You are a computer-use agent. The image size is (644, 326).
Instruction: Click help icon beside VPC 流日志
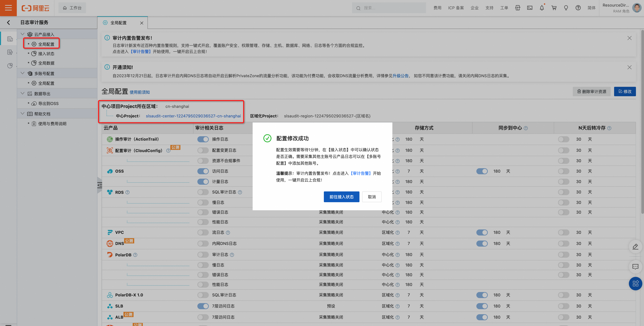[228, 233]
